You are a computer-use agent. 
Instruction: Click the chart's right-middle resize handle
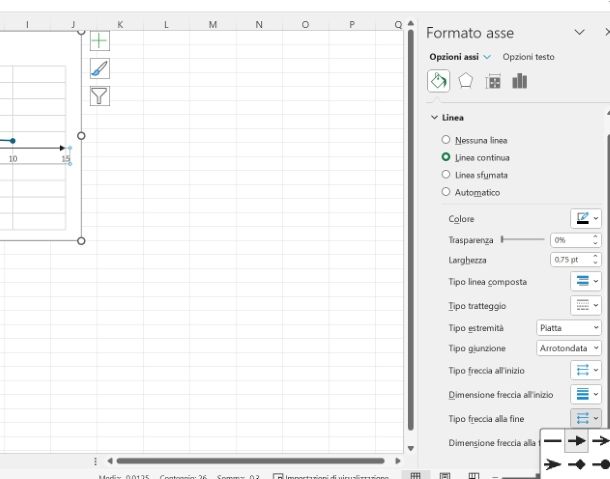click(x=81, y=136)
